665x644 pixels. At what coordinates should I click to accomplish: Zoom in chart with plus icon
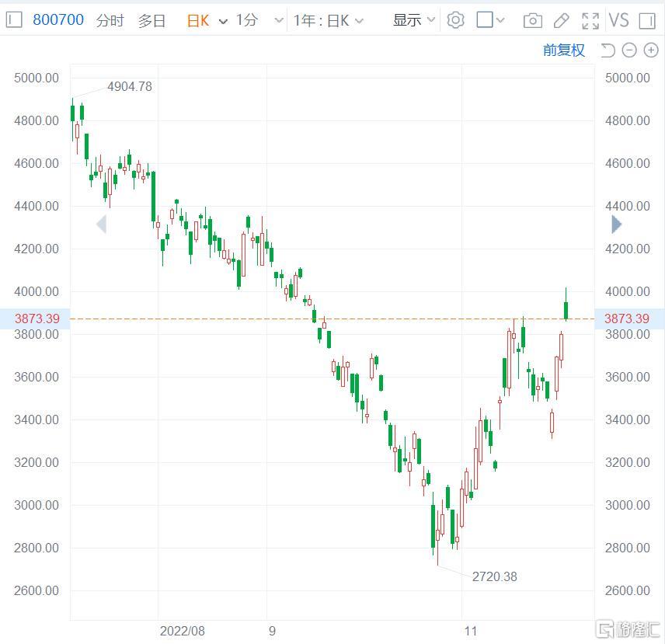(x=651, y=50)
